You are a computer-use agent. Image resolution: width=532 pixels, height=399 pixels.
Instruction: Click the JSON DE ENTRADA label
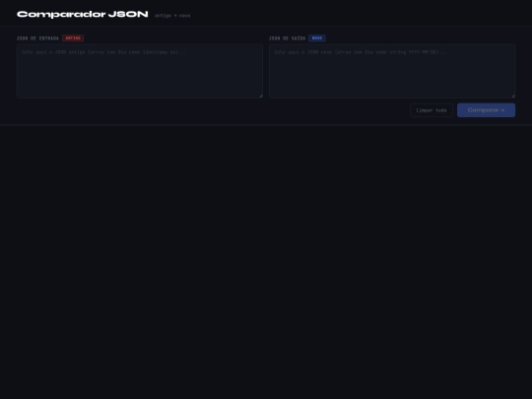click(37, 38)
